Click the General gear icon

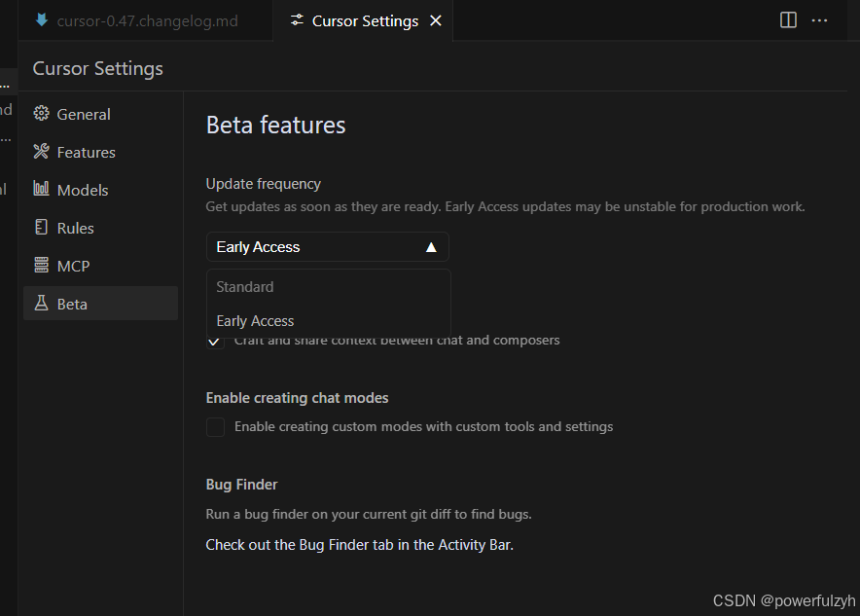pos(41,114)
